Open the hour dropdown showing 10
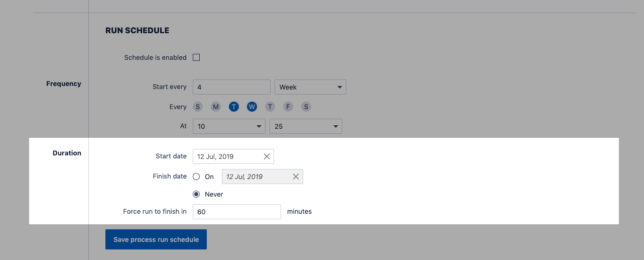Image resolution: width=644 pixels, height=260 pixels. click(x=229, y=126)
